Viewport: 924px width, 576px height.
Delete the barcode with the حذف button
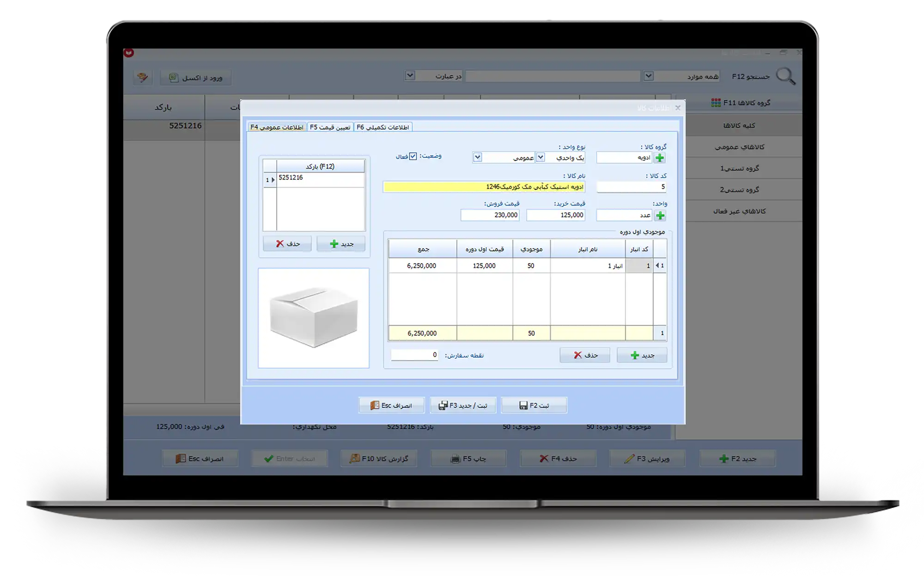click(x=287, y=243)
